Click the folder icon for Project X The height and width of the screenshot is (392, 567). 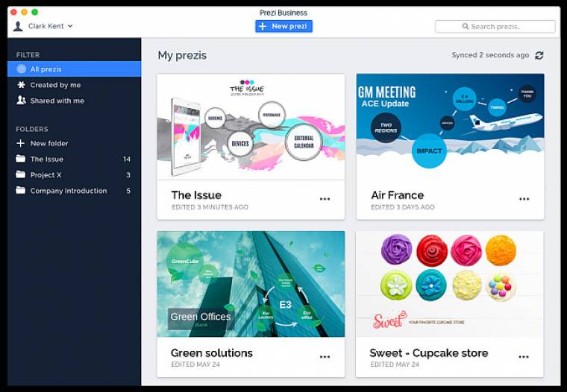[x=21, y=174]
